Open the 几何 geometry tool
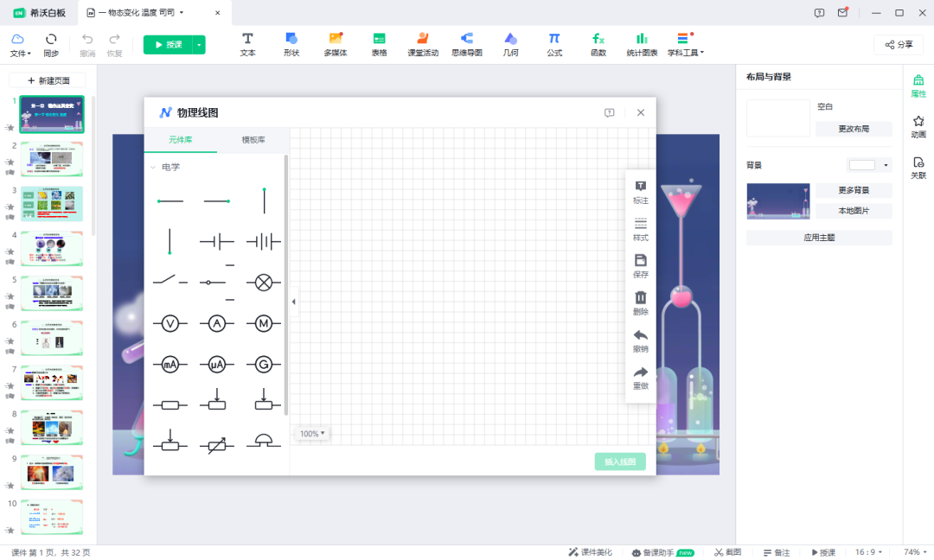Viewport: 934px width, 560px height. pos(510,44)
